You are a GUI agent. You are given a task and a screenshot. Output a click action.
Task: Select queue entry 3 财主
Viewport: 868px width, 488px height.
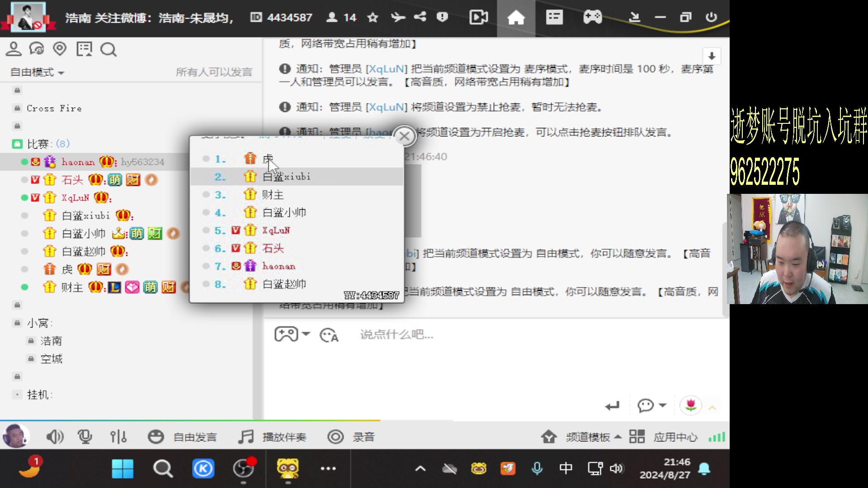(x=297, y=195)
